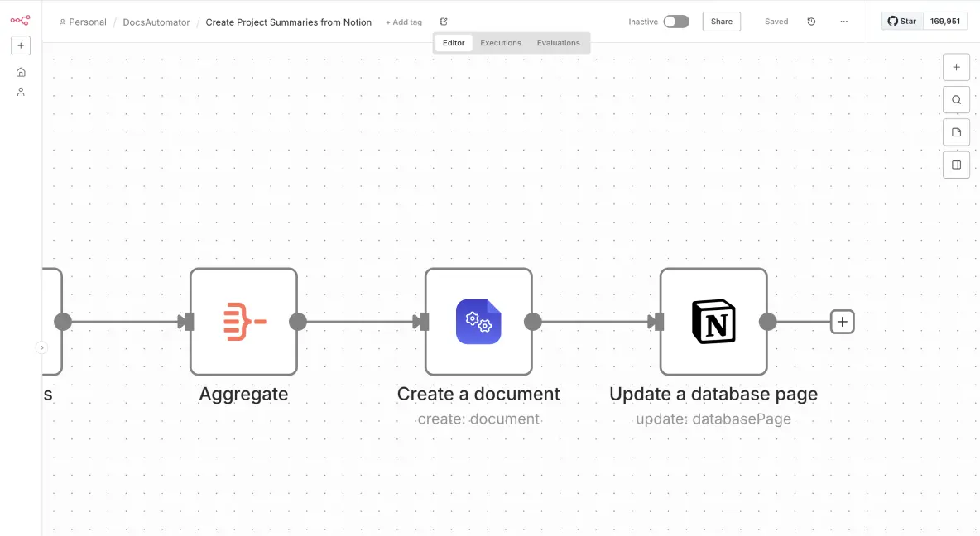The image size is (980, 536).
Task: Click the user icon in the left sidebar
Action: (x=20, y=92)
